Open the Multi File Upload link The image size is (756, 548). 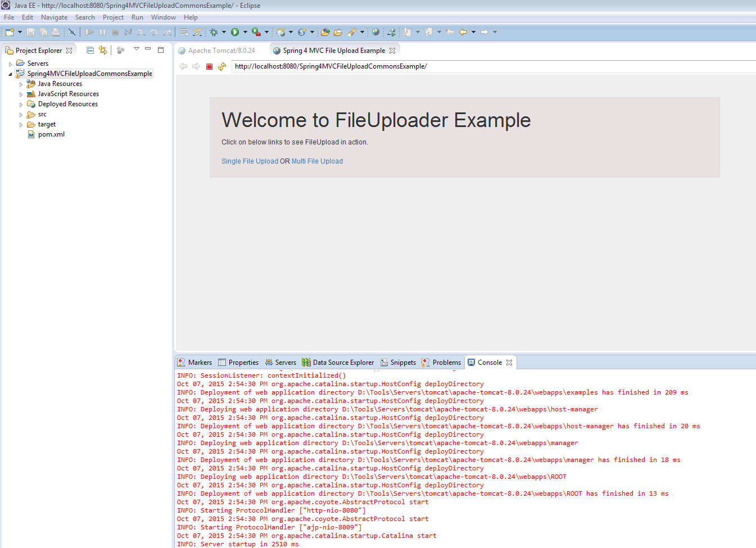pos(317,161)
